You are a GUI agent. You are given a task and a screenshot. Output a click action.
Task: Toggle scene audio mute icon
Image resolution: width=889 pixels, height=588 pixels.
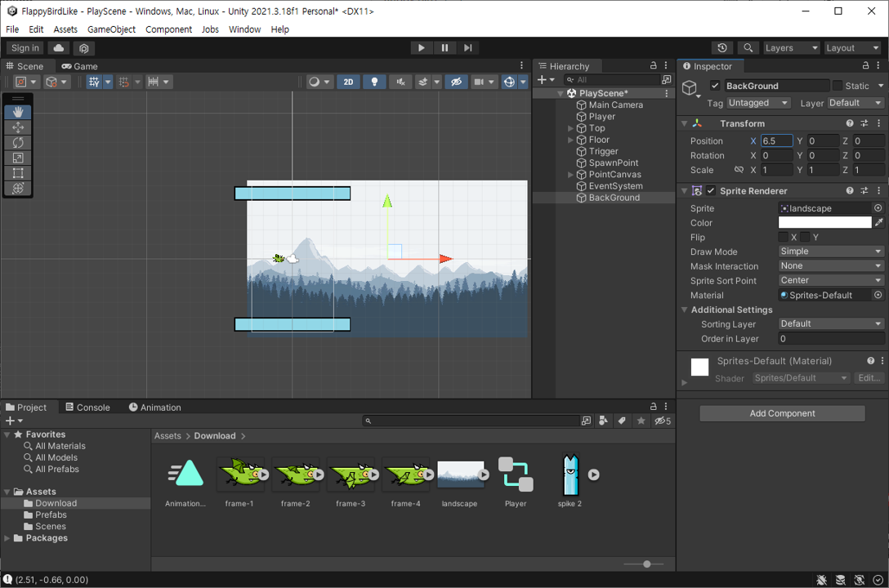point(400,82)
